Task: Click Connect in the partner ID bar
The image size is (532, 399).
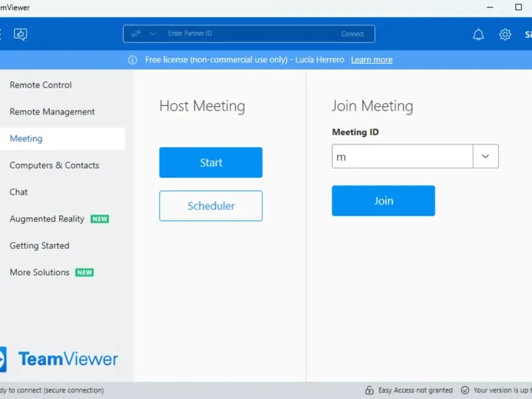Action: [x=352, y=34]
